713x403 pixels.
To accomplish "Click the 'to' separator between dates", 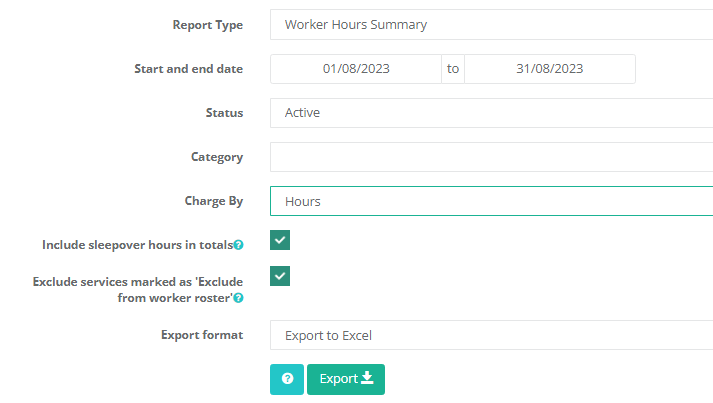I will click(x=453, y=69).
